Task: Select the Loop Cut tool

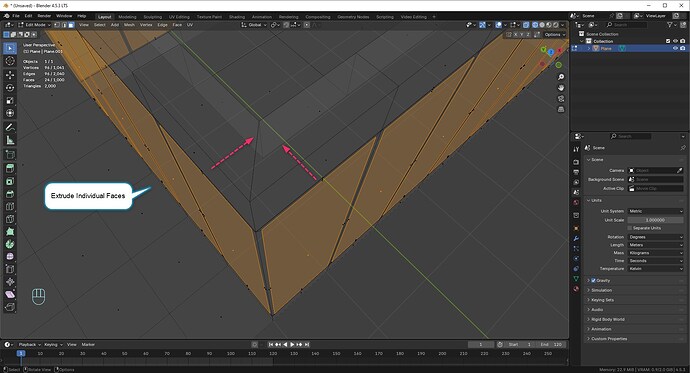Action: point(10,206)
